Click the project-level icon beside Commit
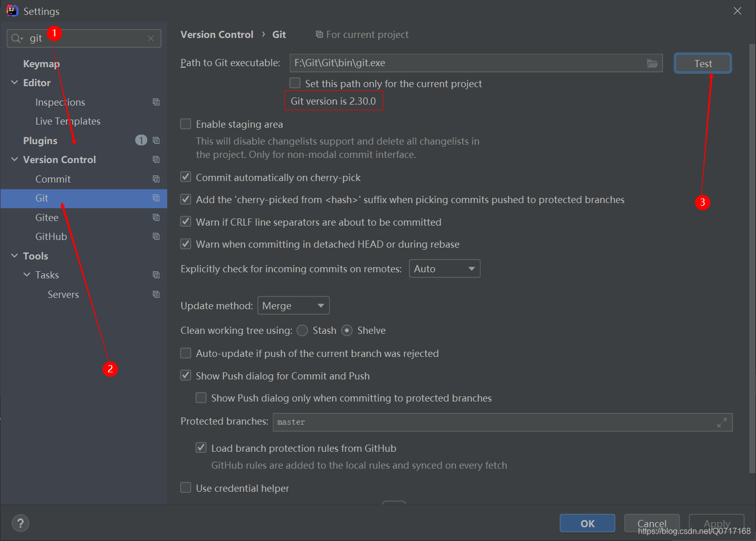The height and width of the screenshot is (541, 756). (156, 179)
